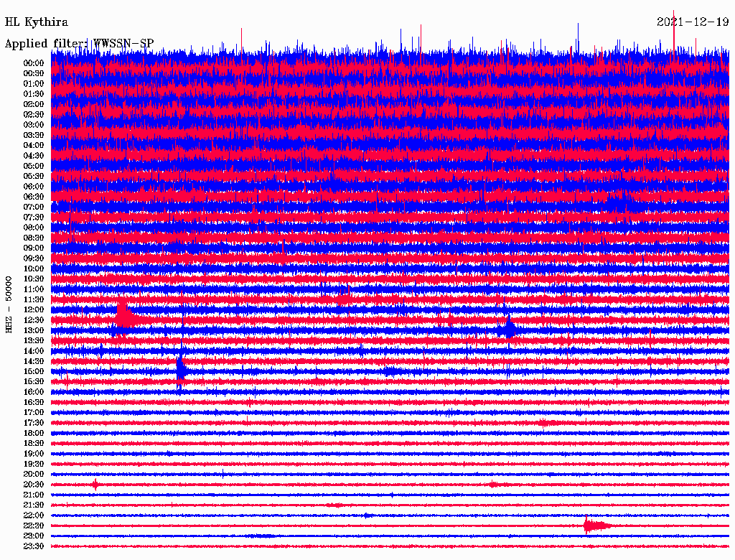This screenshot has width=735, height=560.
Task: Select the 23:30 time label
Action: pos(34,546)
